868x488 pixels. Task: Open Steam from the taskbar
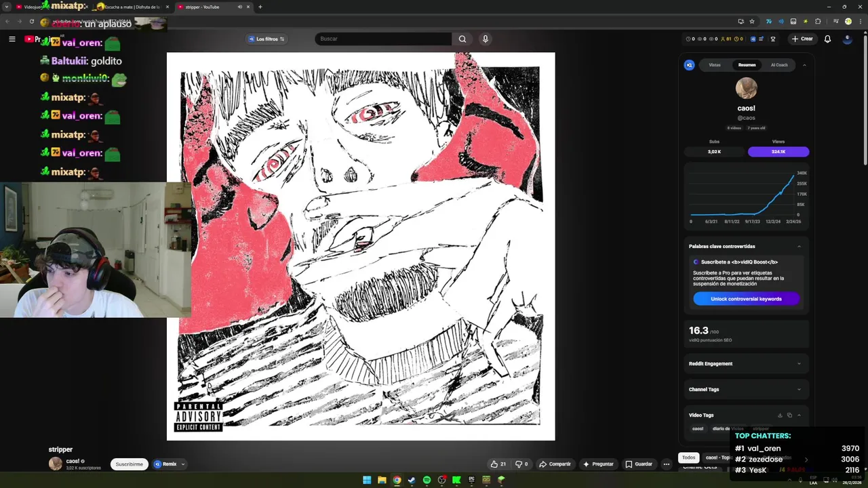coord(412,480)
